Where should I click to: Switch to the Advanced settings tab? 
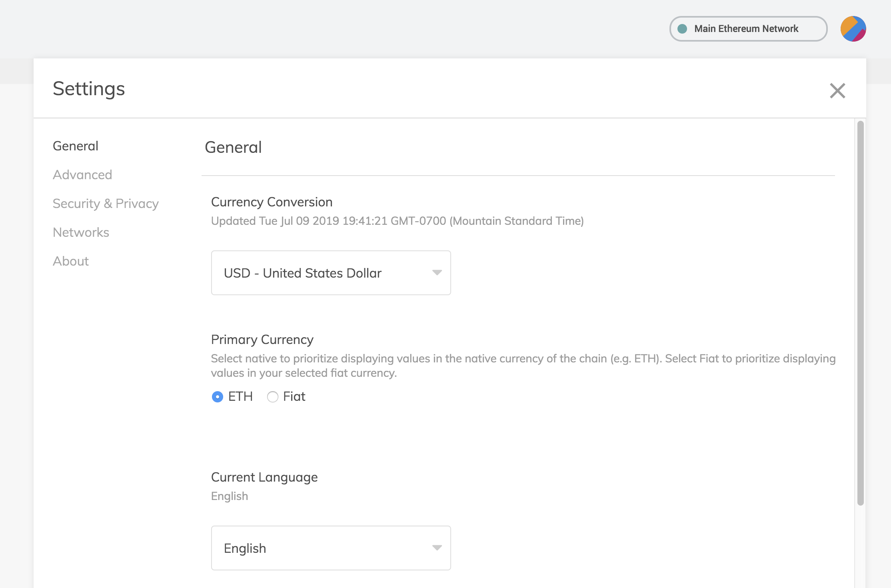(x=82, y=175)
